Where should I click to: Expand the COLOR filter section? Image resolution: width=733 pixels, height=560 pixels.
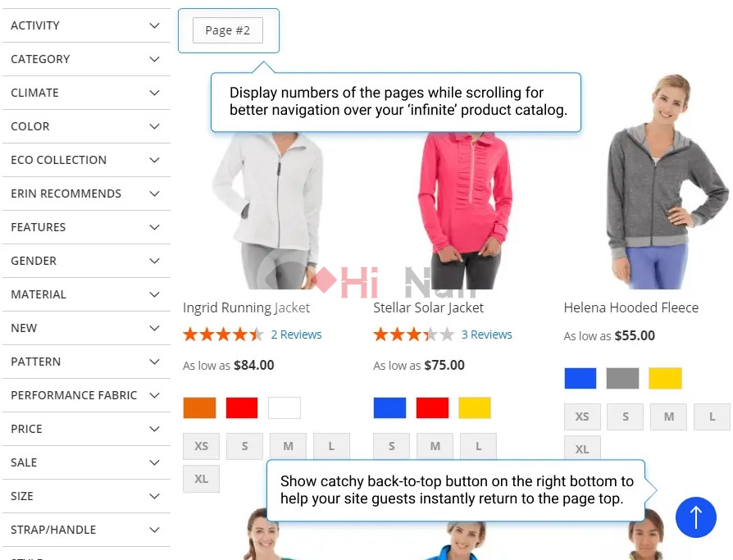[86, 126]
